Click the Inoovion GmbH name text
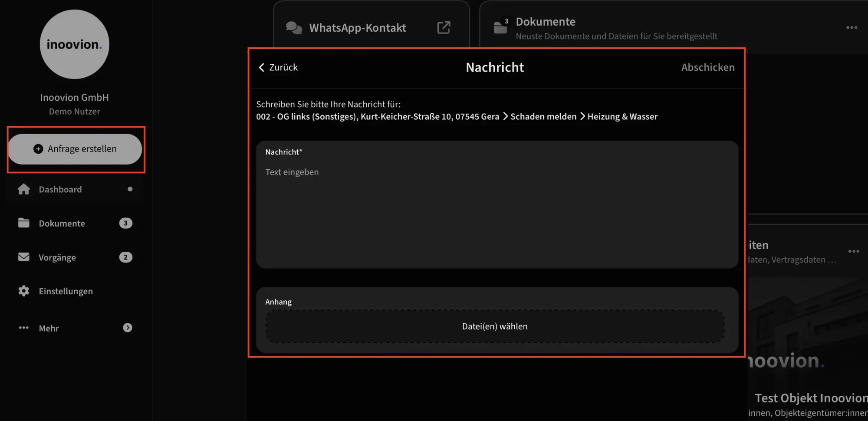The height and width of the screenshot is (421, 868). tap(75, 97)
